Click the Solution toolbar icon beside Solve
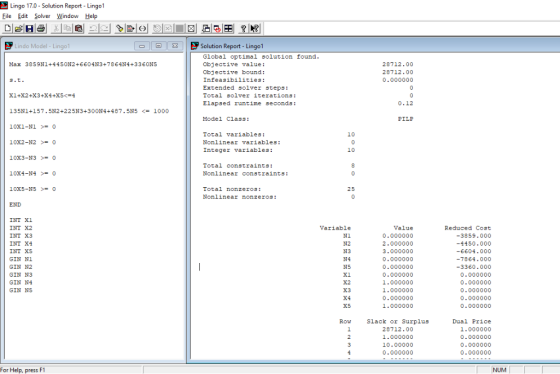560x374 pixels. (x=168, y=29)
